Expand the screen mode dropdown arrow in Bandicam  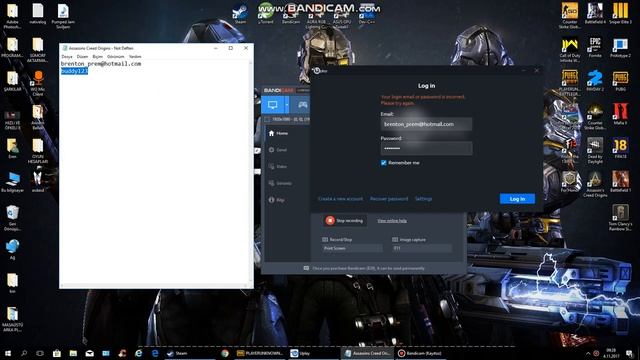[287, 105]
